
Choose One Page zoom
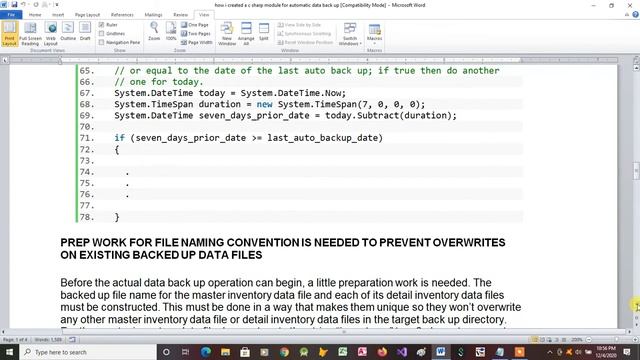pos(195,25)
